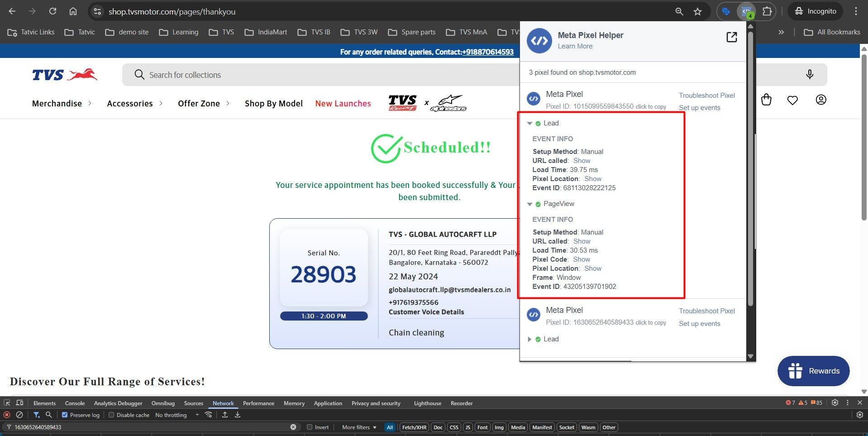This screenshot has width=868, height=436.
Task: Uncheck the Preserve log checkbox
Action: point(65,415)
